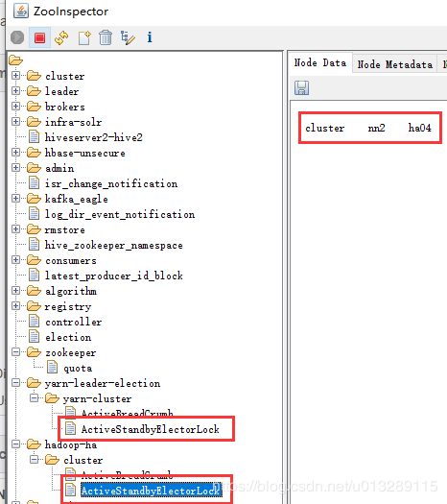447x504 pixels.
Task: Click the hiveserver2-hive2 document icon
Action: [34, 136]
